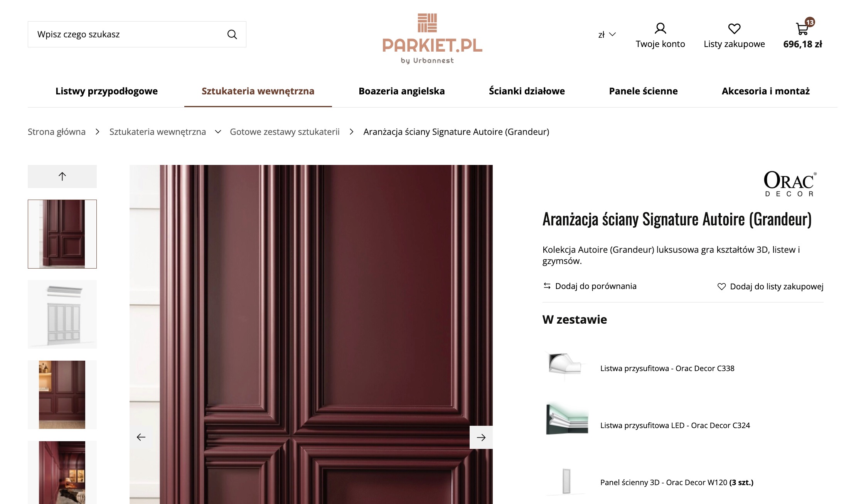The image size is (856, 504).
Task: Expand the Sztukateria wewnętrzna breadcrumb chevron
Action: 218,132
